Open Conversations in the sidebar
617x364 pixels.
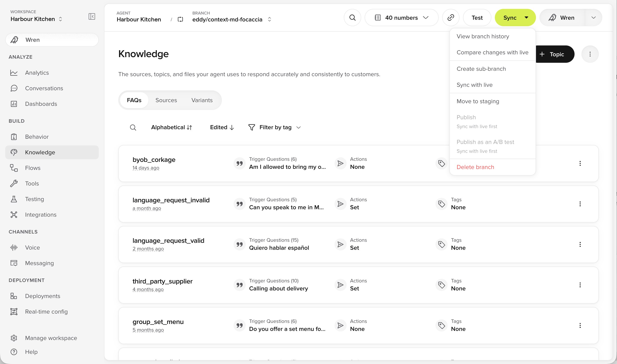[x=52, y=88]
